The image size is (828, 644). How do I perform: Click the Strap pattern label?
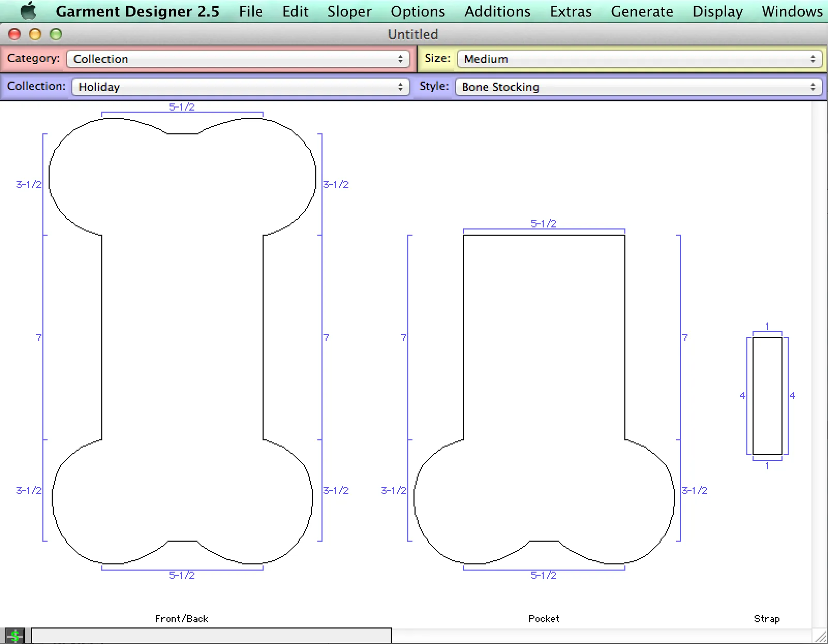[766, 619]
